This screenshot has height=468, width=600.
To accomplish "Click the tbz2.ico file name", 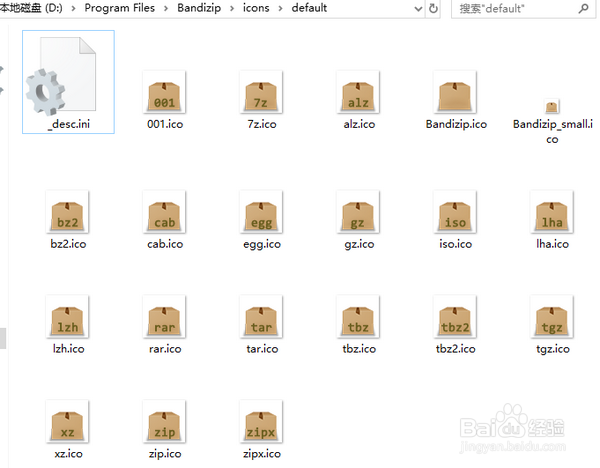I will tap(455, 349).
